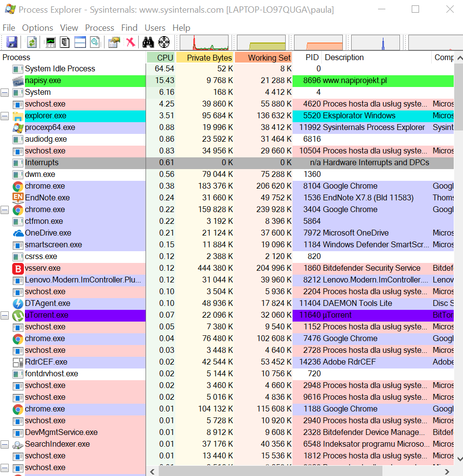The width and height of the screenshot is (463, 476).
Task: Toggle the Show Lower Pane icon
Action: [80, 42]
